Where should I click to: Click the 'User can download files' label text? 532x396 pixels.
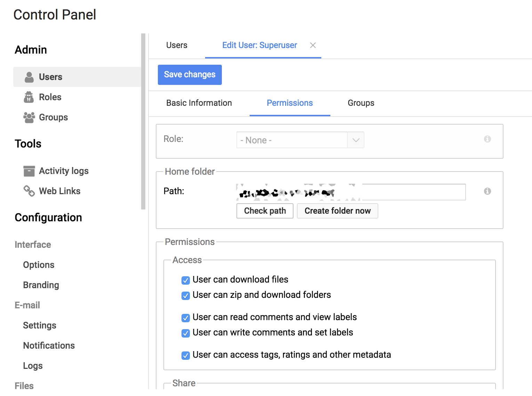(240, 279)
